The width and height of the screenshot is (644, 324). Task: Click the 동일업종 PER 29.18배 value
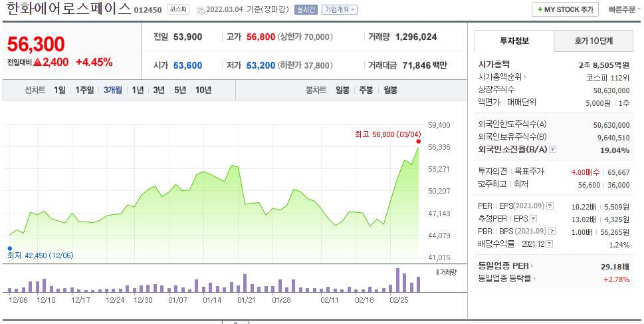coord(615,266)
